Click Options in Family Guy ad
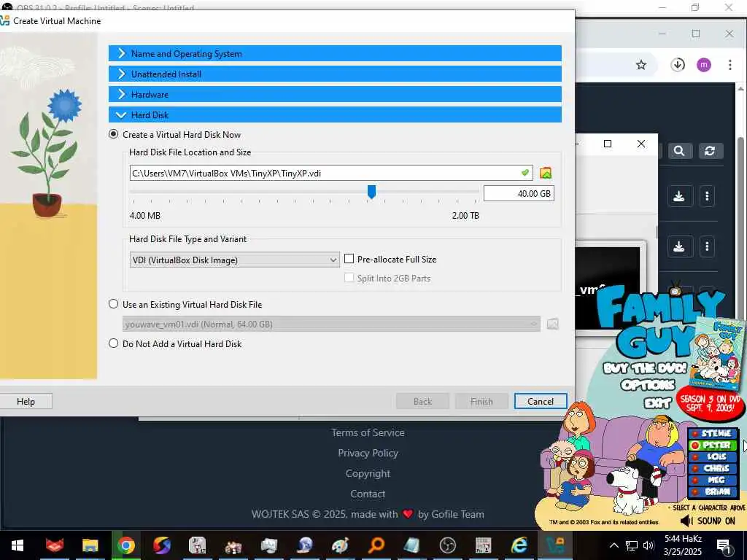The image size is (747, 560). 648,385
